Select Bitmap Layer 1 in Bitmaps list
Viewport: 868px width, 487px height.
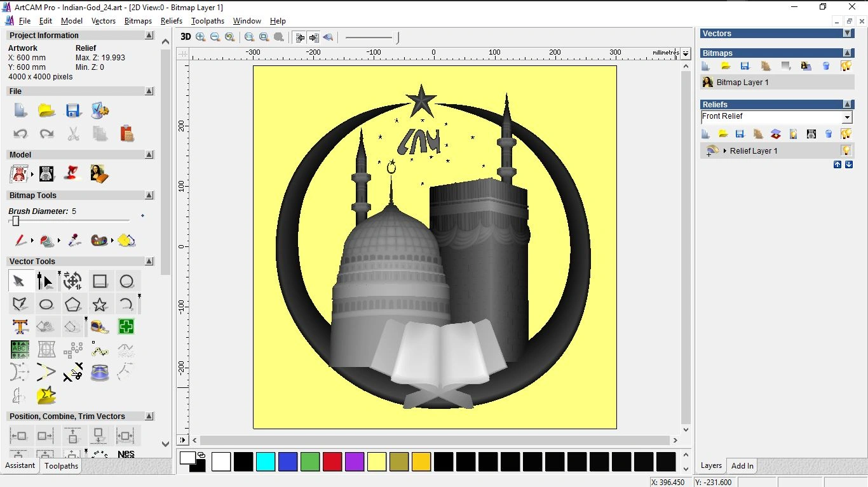tap(742, 83)
